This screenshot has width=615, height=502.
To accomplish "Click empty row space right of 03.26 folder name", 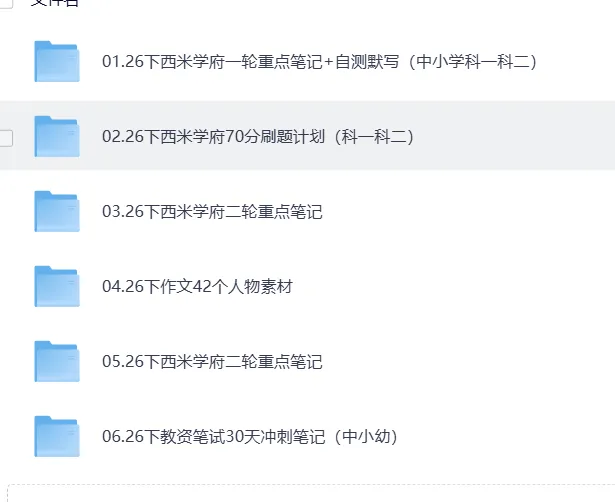I will 469,212.
